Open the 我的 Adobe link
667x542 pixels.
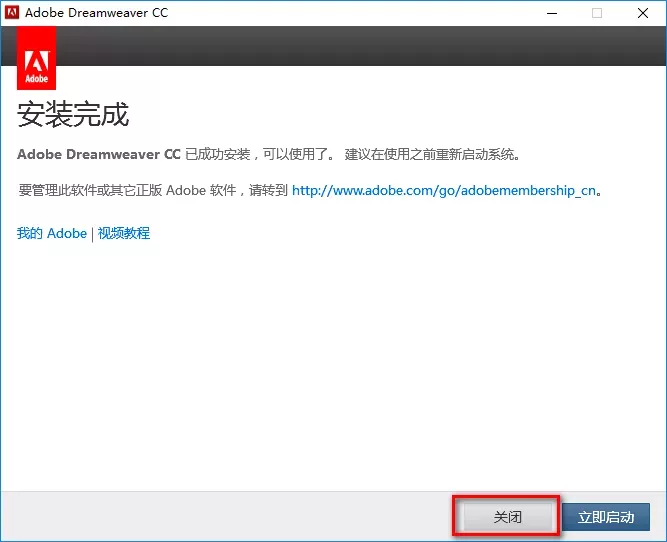pyautogui.click(x=52, y=233)
